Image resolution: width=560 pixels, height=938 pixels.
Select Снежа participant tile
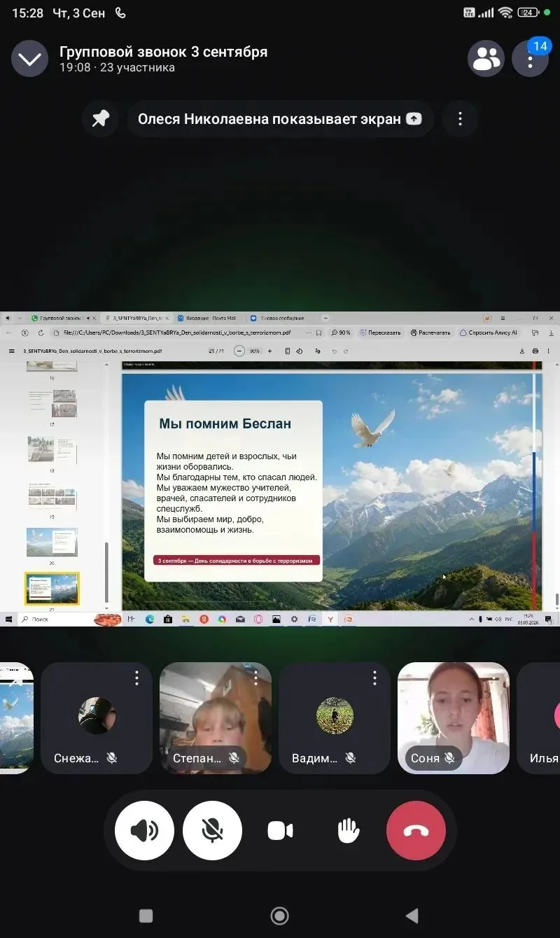[97, 718]
